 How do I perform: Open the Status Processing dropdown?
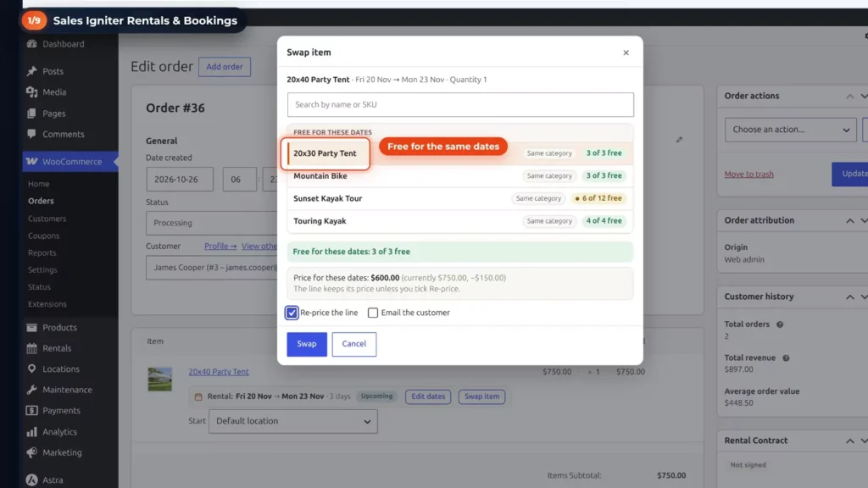211,223
